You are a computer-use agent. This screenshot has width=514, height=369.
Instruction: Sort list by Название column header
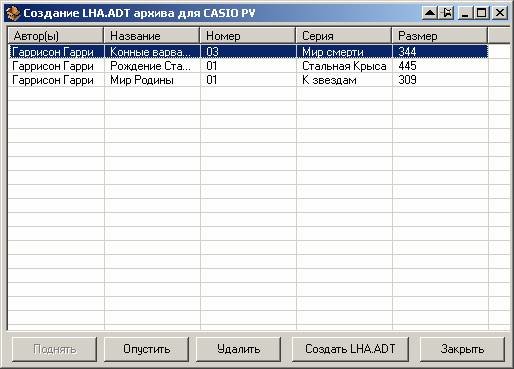point(152,35)
